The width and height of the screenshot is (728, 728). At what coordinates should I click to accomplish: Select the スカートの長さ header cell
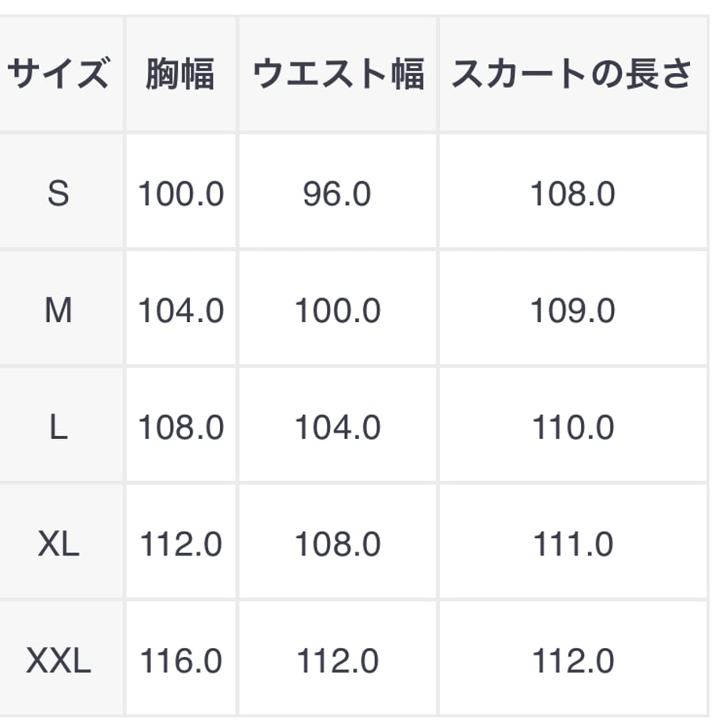point(572,74)
